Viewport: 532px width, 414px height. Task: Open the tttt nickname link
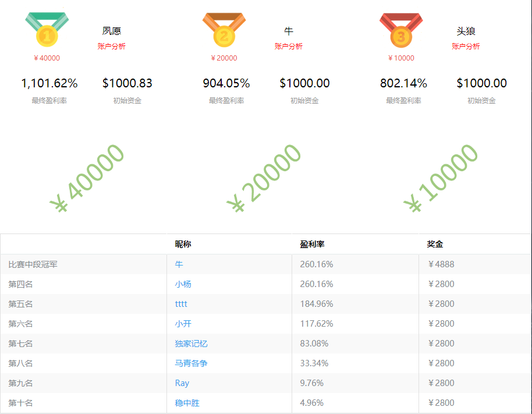[181, 304]
